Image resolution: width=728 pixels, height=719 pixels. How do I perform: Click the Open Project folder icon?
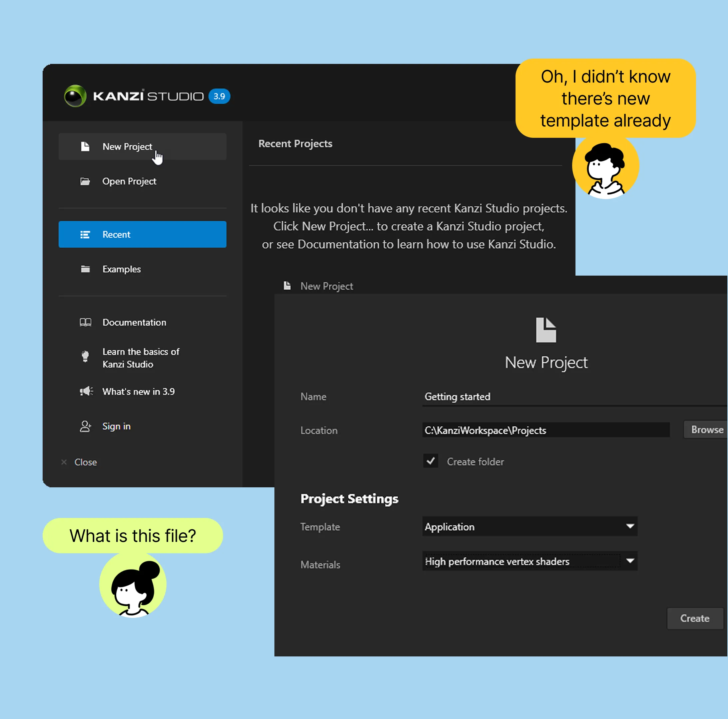coord(85,181)
